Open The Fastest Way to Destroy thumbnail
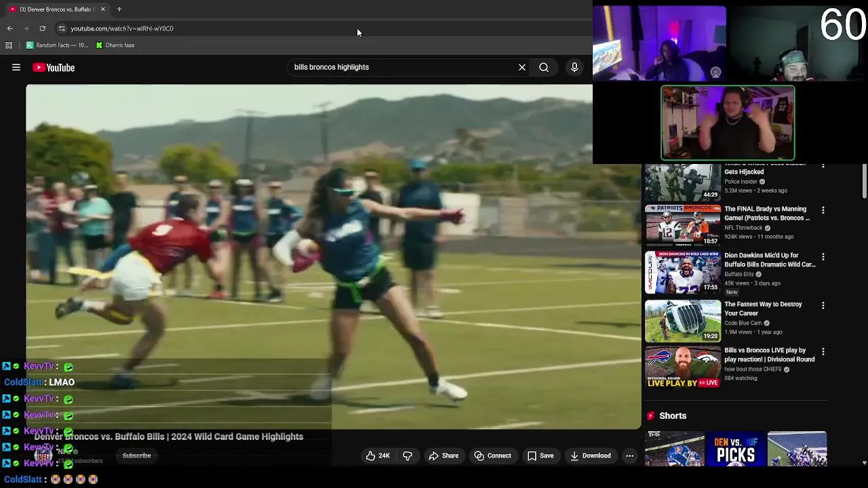The image size is (868, 488). coord(683,321)
